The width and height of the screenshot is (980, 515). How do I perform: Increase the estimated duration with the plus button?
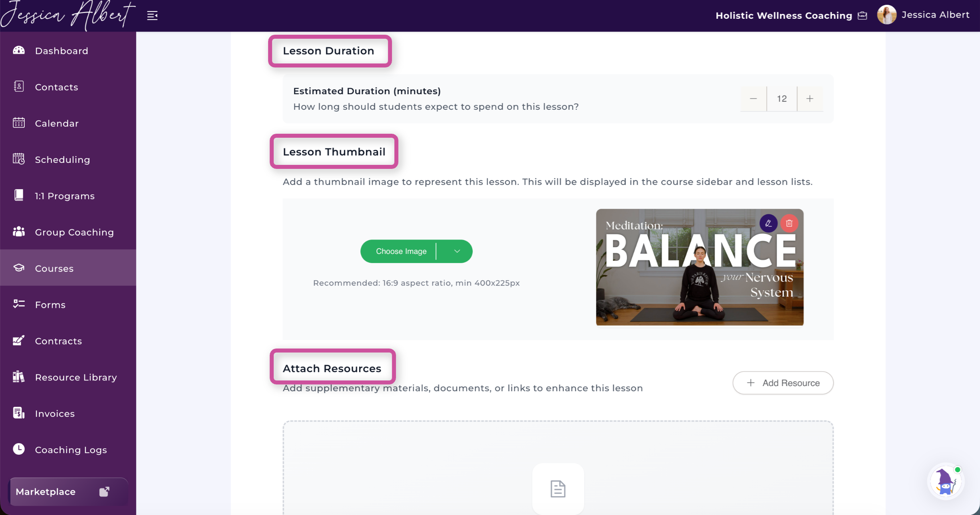pyautogui.click(x=810, y=99)
